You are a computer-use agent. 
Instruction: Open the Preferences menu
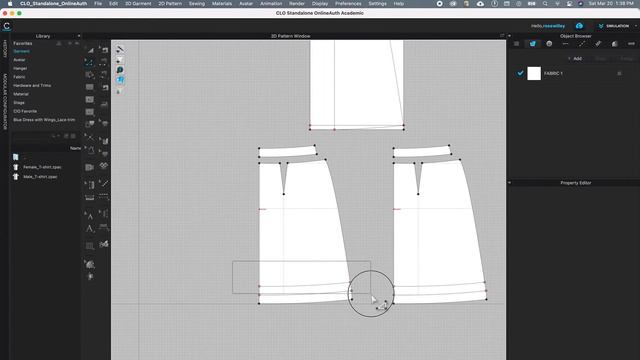pyautogui.click(x=348, y=3)
